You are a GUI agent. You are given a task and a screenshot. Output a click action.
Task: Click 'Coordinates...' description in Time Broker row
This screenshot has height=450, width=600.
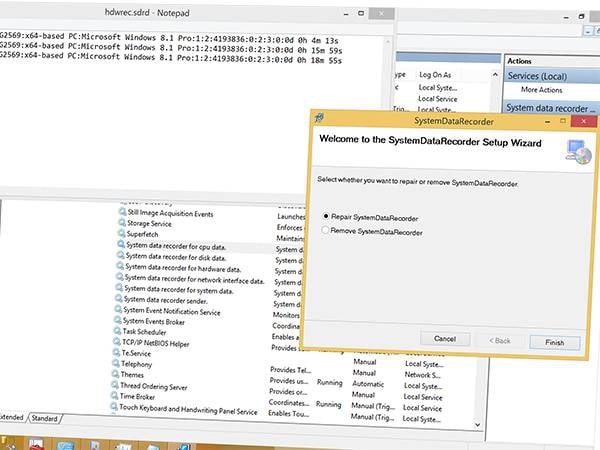coord(289,403)
